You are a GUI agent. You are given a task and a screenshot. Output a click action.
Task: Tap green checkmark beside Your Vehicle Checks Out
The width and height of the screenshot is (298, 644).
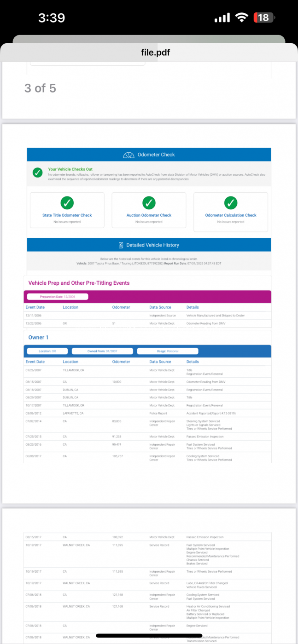[x=38, y=173]
